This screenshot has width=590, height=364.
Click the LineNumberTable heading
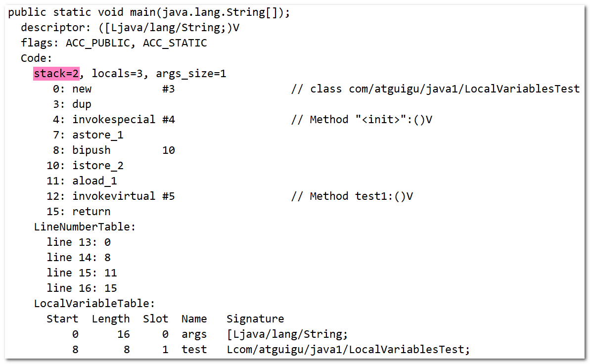85,227
